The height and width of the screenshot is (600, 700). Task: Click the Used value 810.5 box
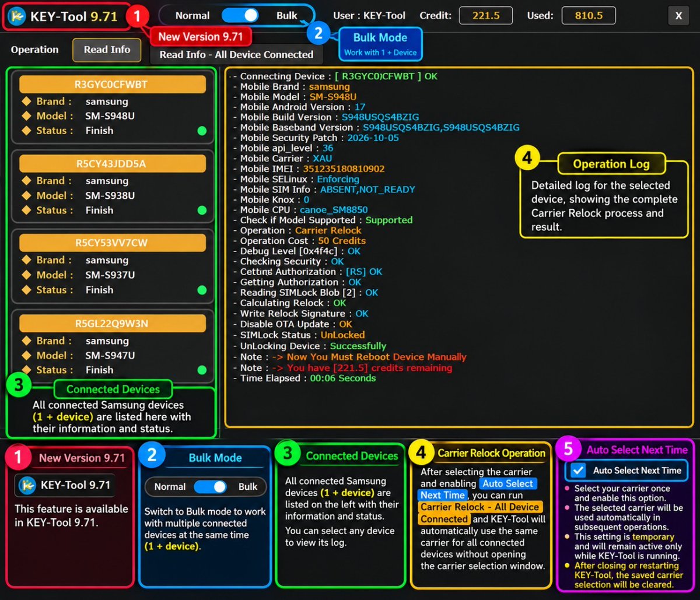(589, 16)
